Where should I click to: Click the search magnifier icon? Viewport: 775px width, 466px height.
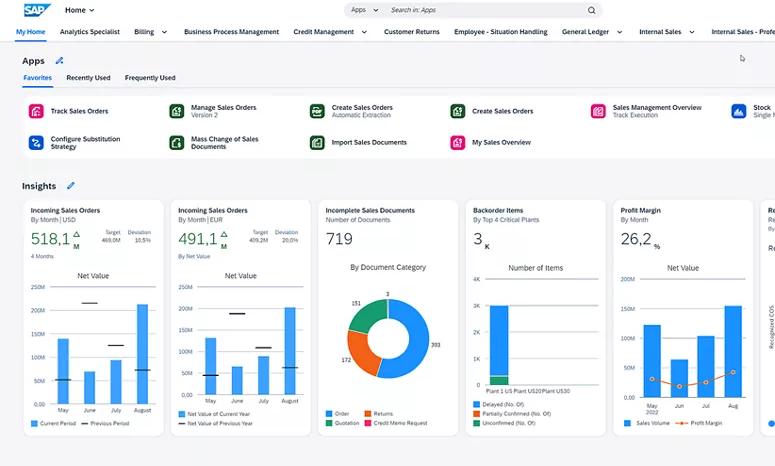591,10
